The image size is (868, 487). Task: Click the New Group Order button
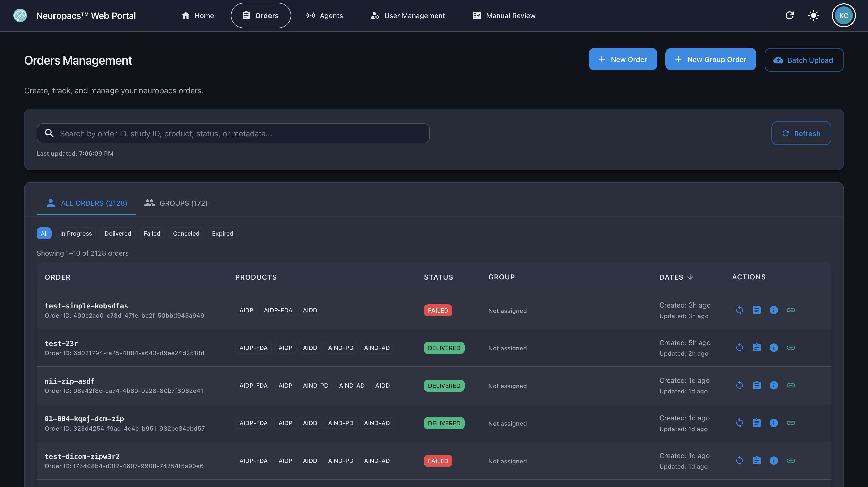click(711, 59)
